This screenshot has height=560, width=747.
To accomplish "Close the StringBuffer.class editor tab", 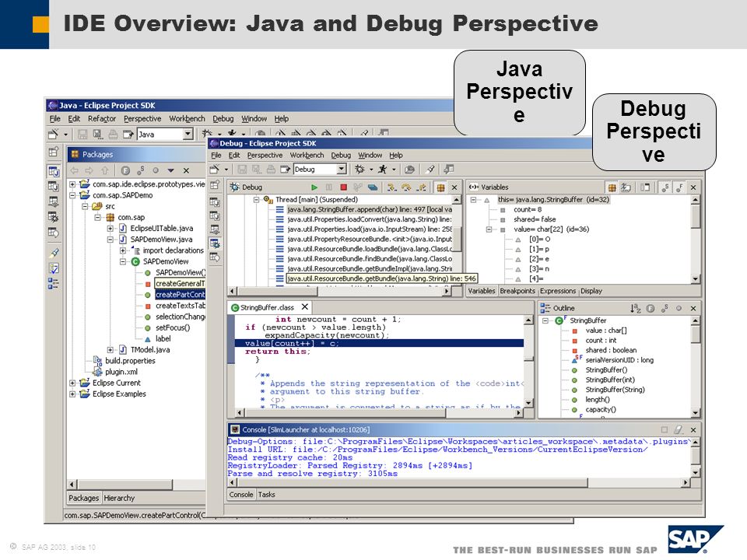I will [x=305, y=307].
